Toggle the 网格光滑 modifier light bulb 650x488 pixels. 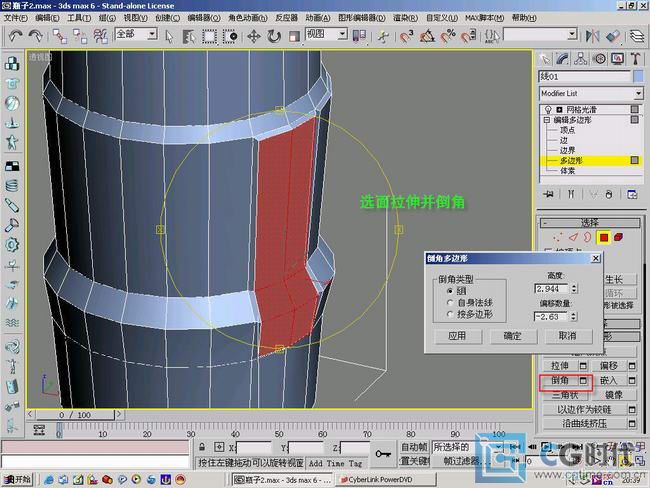coord(548,109)
